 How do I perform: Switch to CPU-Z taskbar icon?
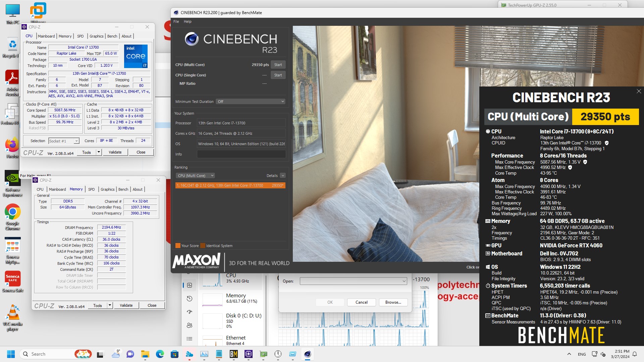[249, 354]
